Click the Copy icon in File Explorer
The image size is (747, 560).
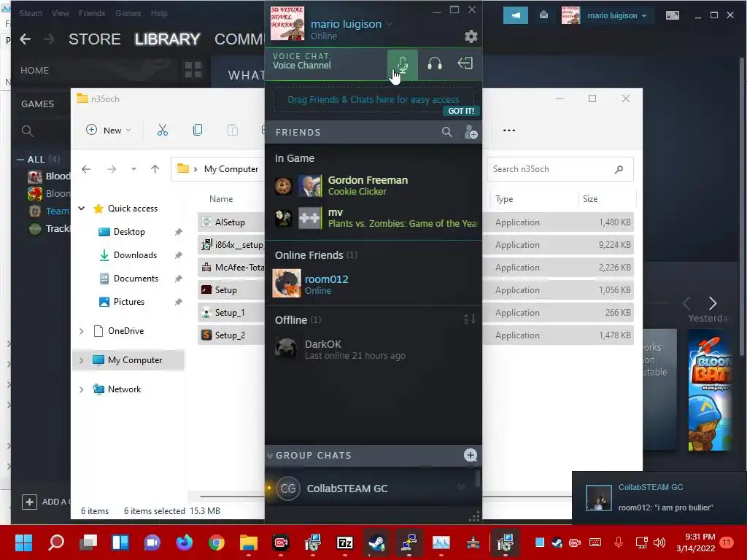(197, 130)
